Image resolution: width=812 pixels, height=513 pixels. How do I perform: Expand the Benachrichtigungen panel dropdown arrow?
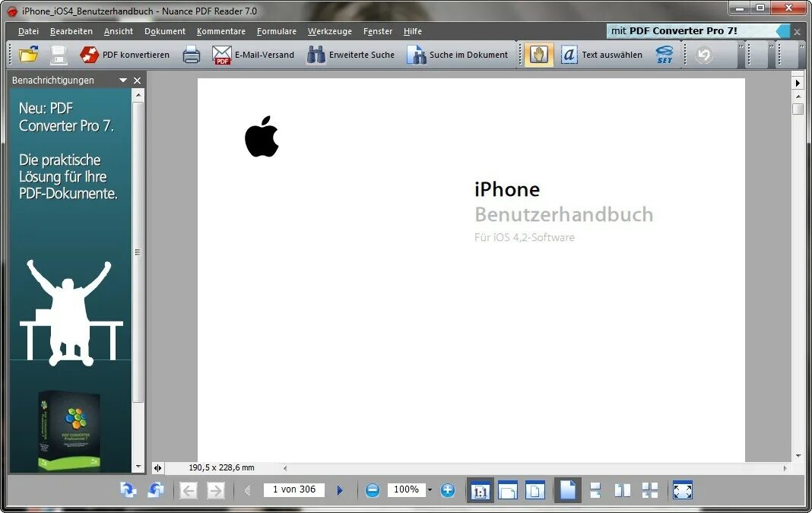coord(122,81)
